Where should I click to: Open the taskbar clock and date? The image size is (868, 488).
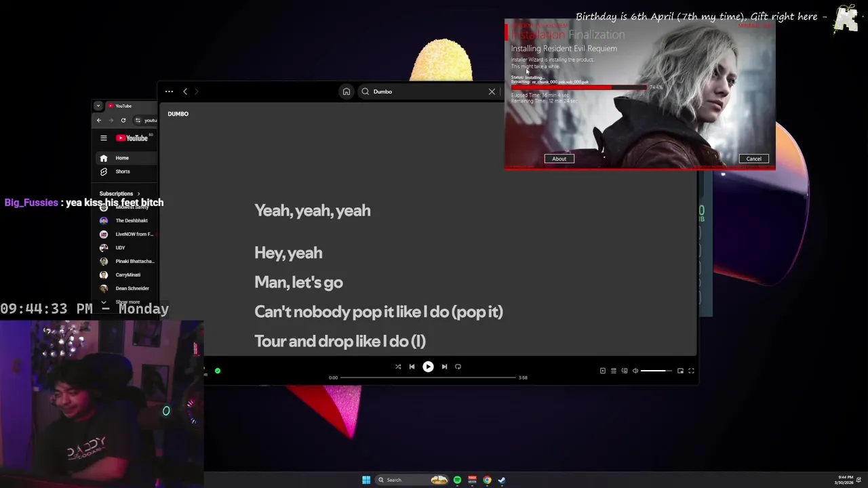click(845, 480)
